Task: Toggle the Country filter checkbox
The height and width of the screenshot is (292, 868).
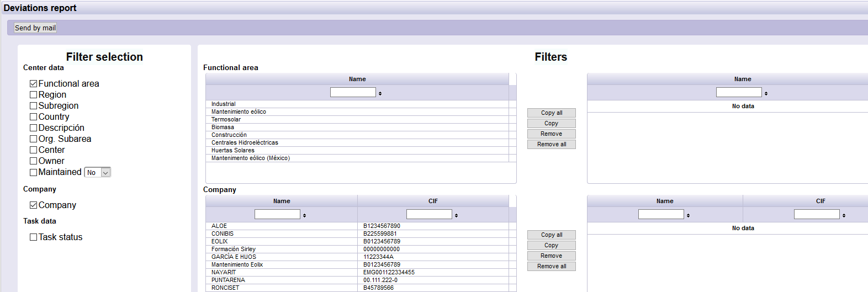Action: [34, 117]
